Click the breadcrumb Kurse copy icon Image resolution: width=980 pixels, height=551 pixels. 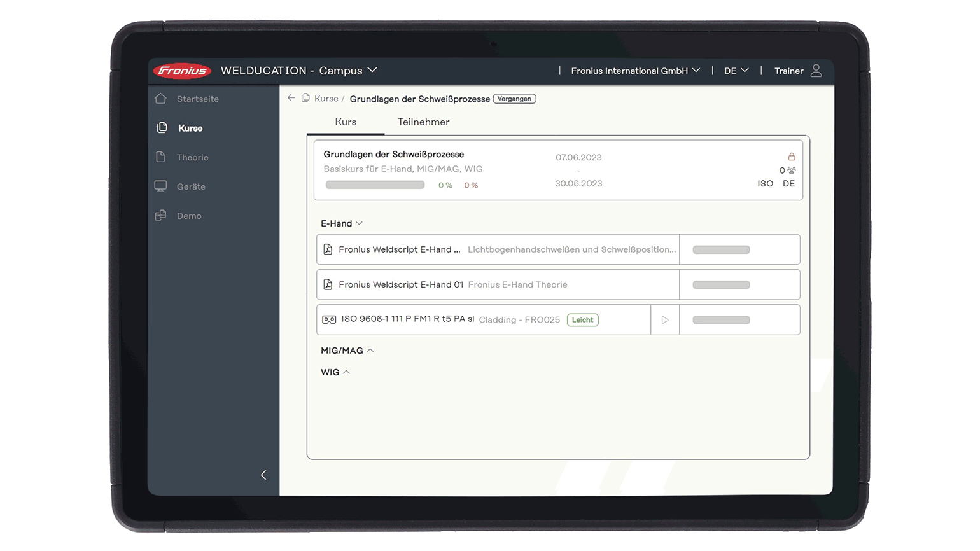pyautogui.click(x=305, y=98)
